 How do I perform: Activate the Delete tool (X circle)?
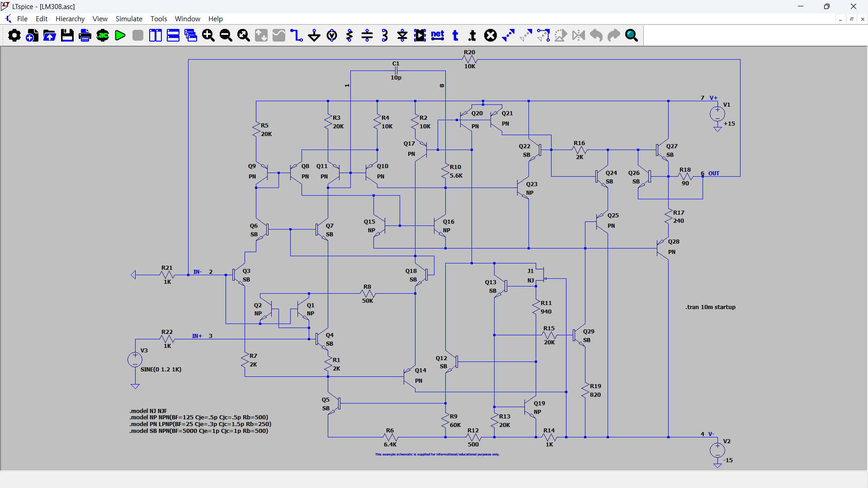click(491, 35)
